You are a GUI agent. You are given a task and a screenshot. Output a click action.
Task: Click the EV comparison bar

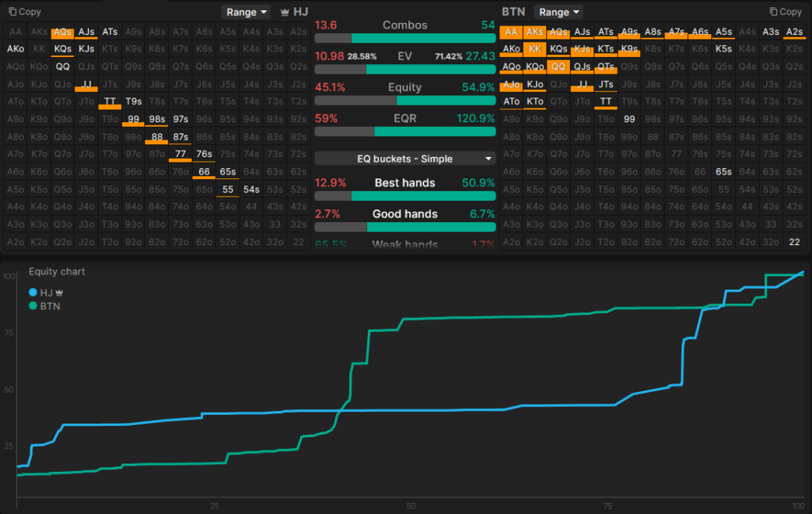coord(405,70)
